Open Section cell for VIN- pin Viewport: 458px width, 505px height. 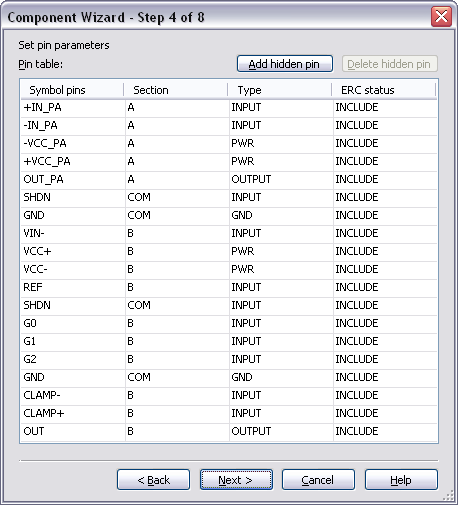tap(177, 234)
